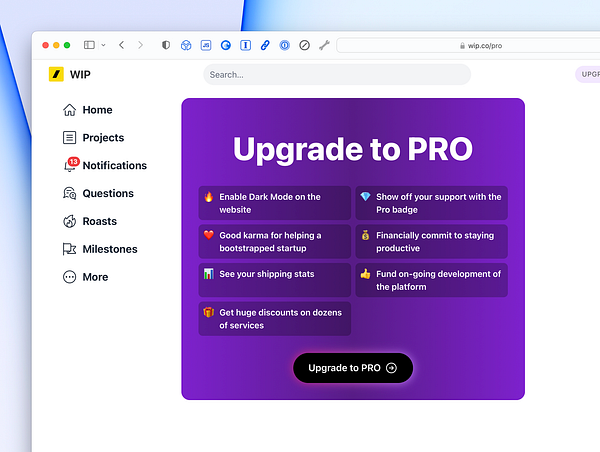Click the circled slash blocker icon
This screenshot has width=600, height=452.
(x=304, y=46)
